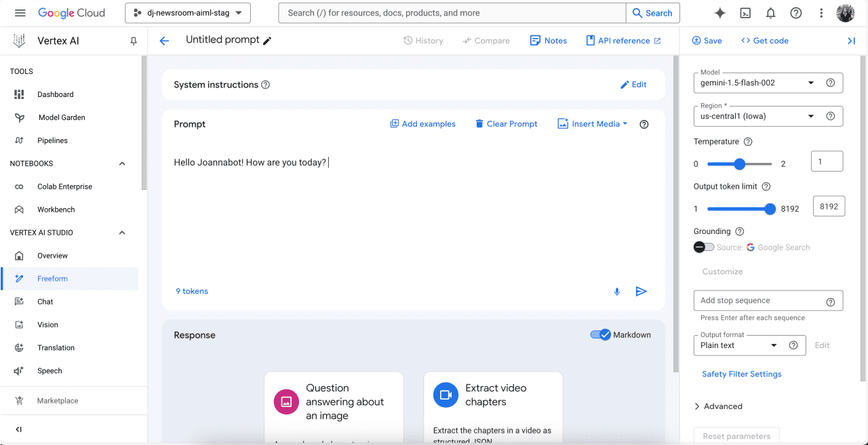
Task: Click the Model help icon
Action: (x=830, y=83)
